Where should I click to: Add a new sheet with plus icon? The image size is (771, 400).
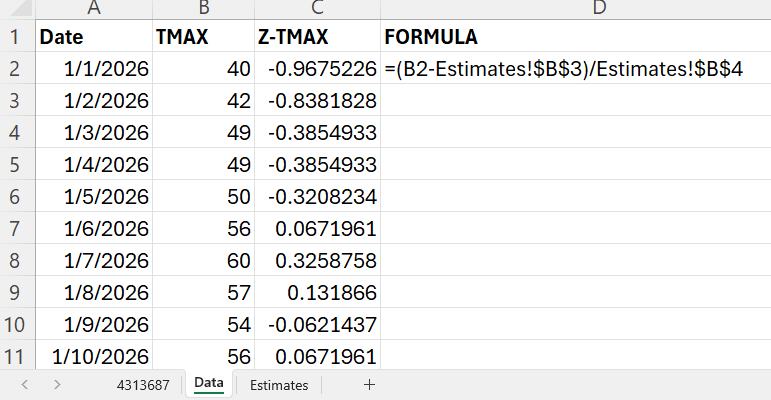[x=369, y=385]
